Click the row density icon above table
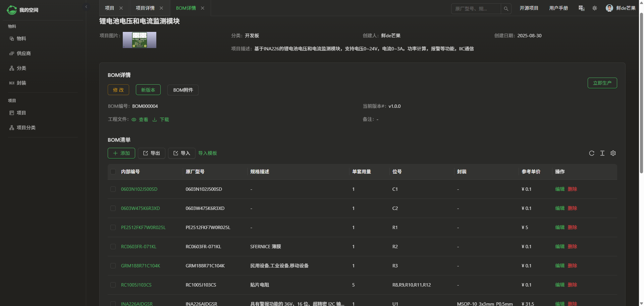Image resolution: width=644 pixels, height=306 pixels. coord(602,153)
